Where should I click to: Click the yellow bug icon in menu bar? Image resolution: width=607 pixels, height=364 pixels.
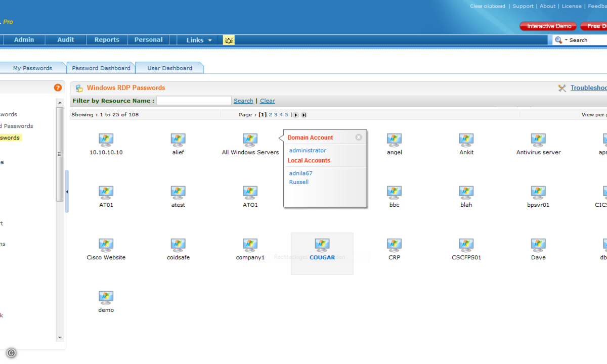[229, 40]
